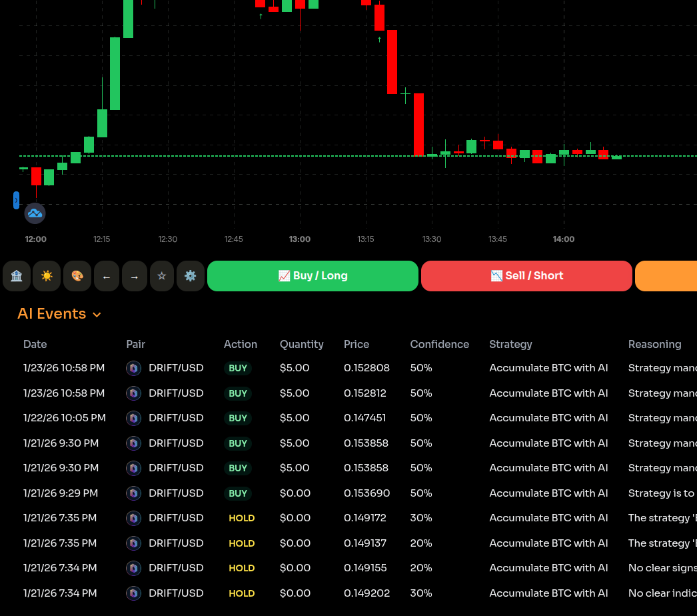Collapse the AI Events section chevron
This screenshot has width=697, height=616.
pyautogui.click(x=97, y=315)
